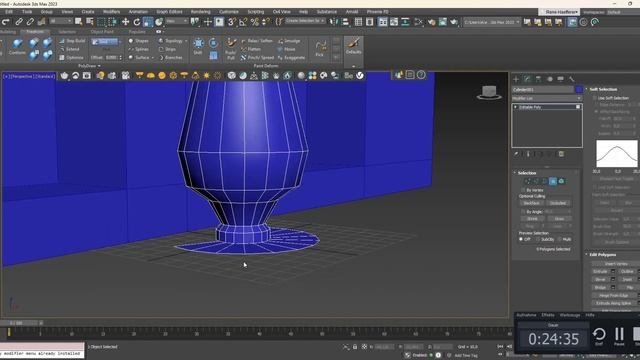Click the Defaults brush icon
This screenshot has width=640, height=360.
[x=353, y=46]
